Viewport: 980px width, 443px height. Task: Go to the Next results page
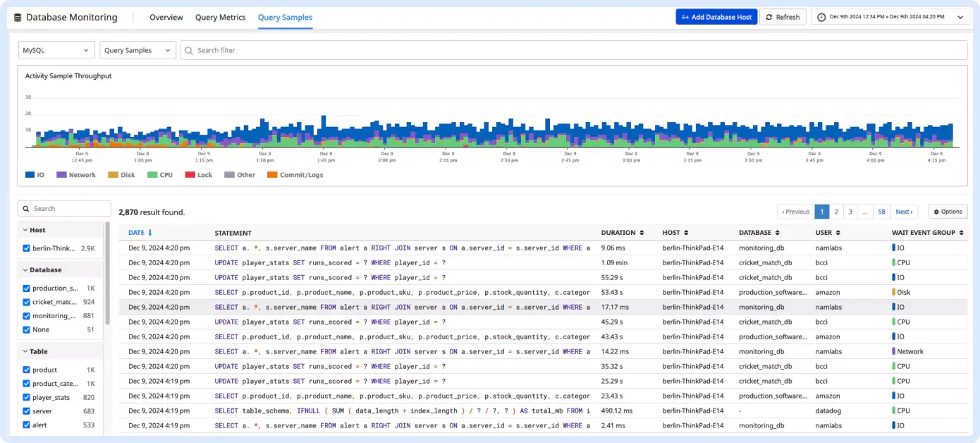point(905,212)
